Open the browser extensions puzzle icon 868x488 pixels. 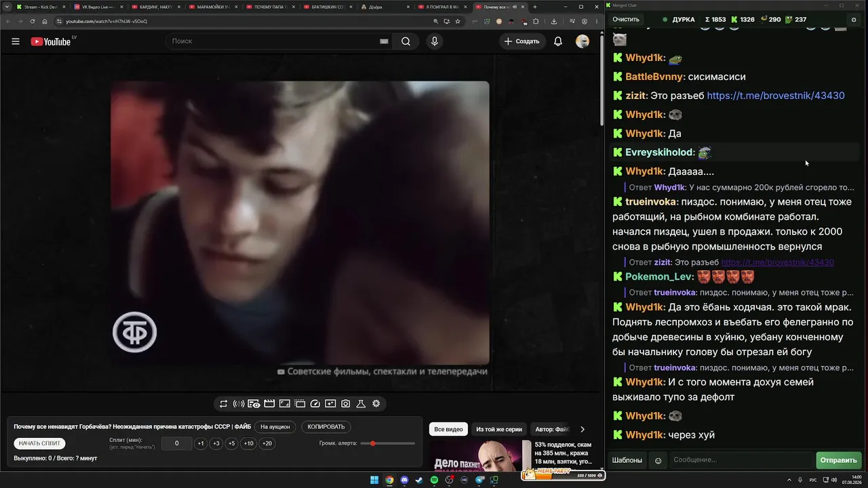point(536,21)
